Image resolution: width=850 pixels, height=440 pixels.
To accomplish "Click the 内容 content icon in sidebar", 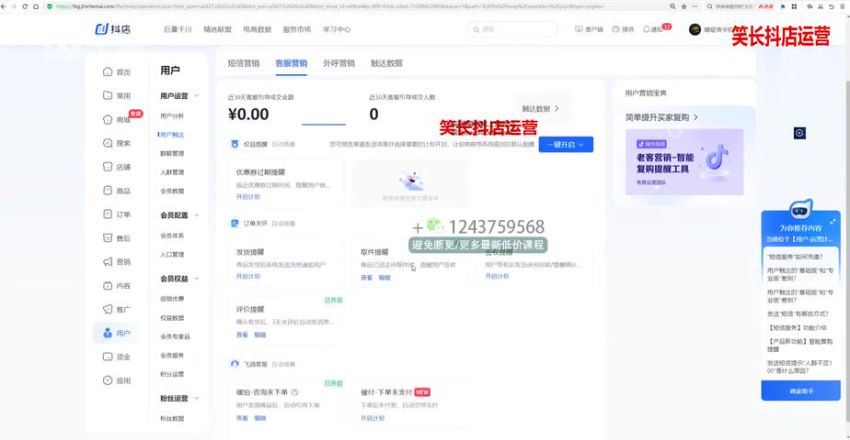I will point(107,286).
